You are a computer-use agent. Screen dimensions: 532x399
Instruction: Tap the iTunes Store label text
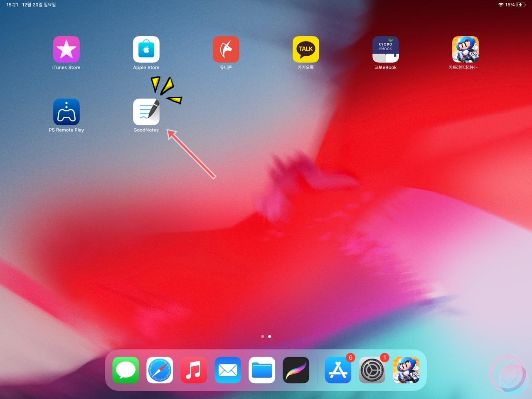coord(66,67)
